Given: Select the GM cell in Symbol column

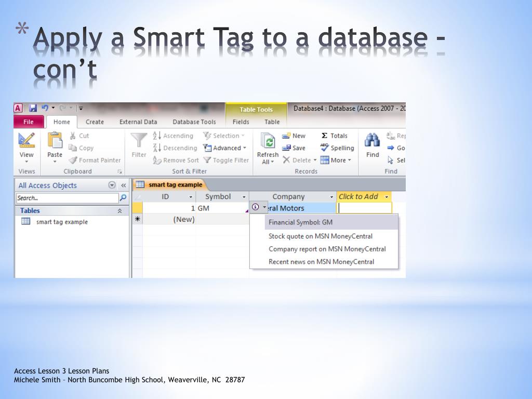Looking at the screenshot, I should pyautogui.click(x=222, y=208).
